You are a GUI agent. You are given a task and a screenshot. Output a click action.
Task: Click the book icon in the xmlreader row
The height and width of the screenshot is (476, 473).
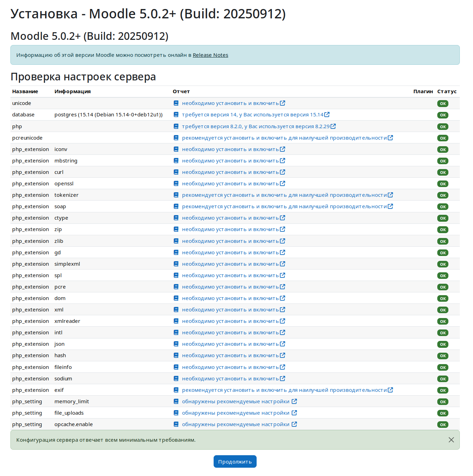(x=176, y=321)
